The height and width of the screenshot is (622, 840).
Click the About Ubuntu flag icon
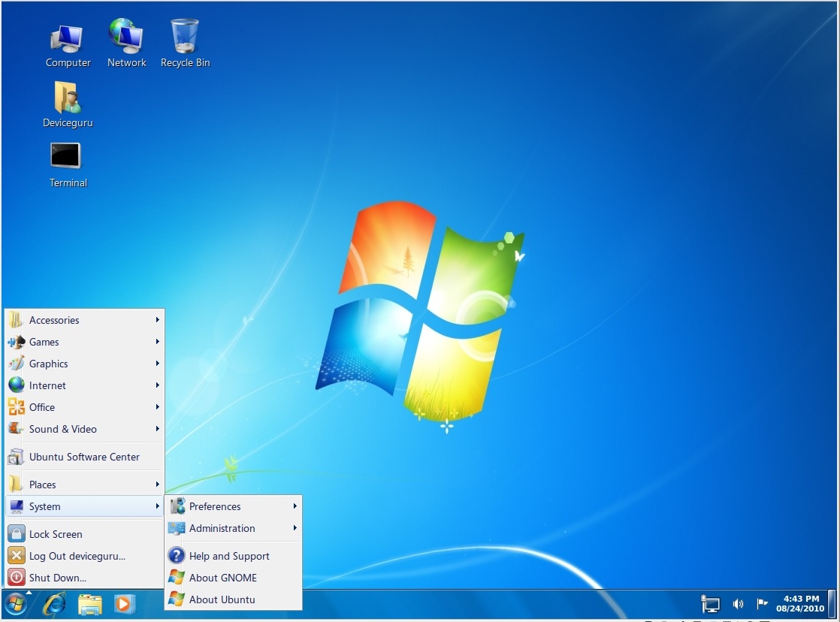click(x=177, y=599)
